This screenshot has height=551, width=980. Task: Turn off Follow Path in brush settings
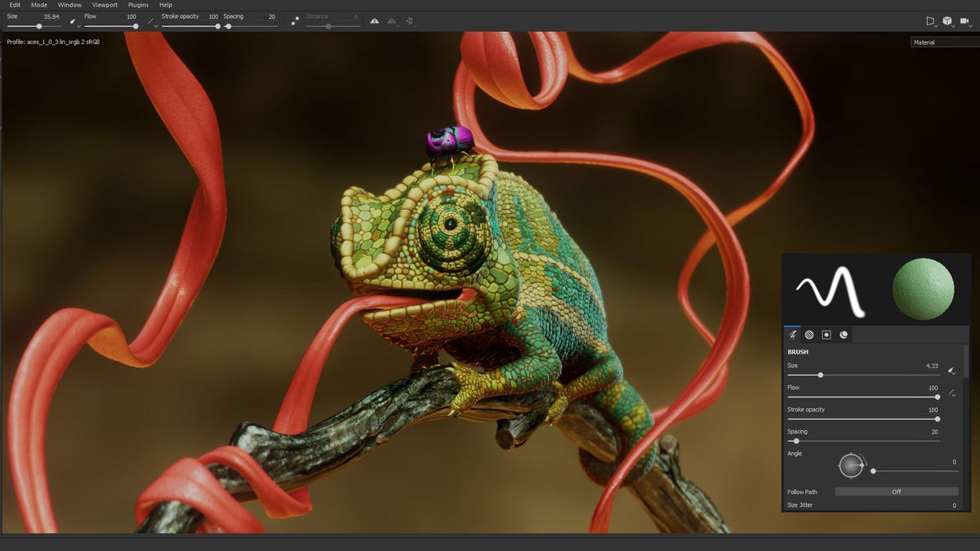click(x=896, y=491)
